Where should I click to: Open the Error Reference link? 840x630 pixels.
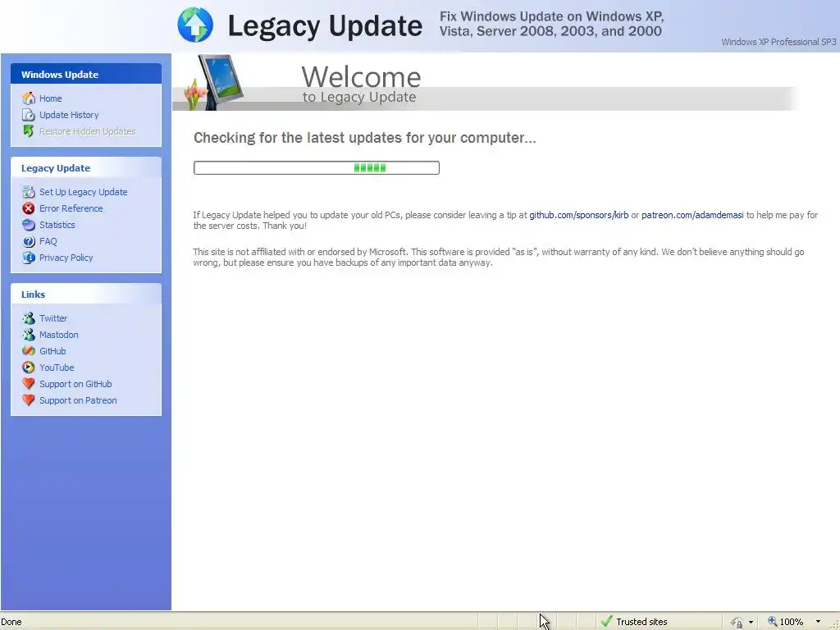tap(71, 208)
